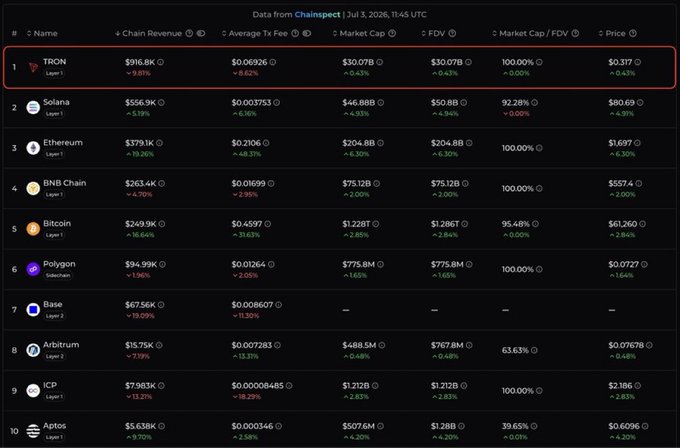
Task: Open FDV header help icon
Action: 452,33
